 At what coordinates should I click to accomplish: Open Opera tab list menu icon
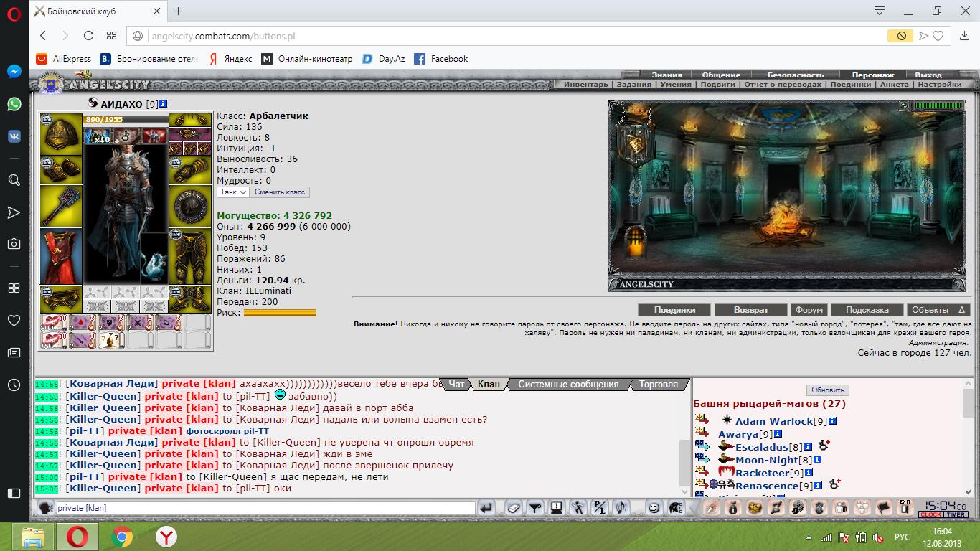pyautogui.click(x=880, y=11)
